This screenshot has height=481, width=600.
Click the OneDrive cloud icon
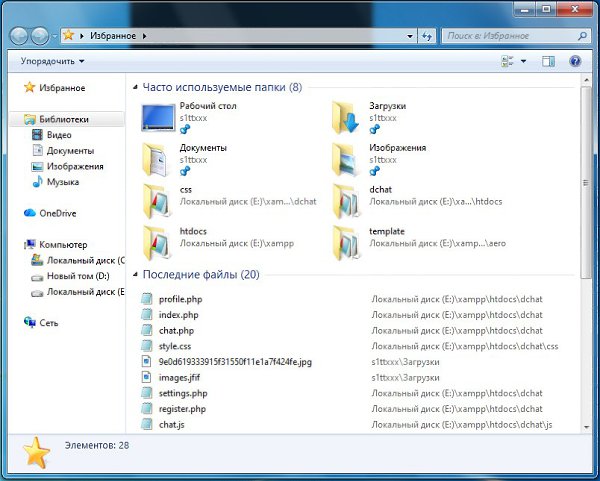pos(29,213)
